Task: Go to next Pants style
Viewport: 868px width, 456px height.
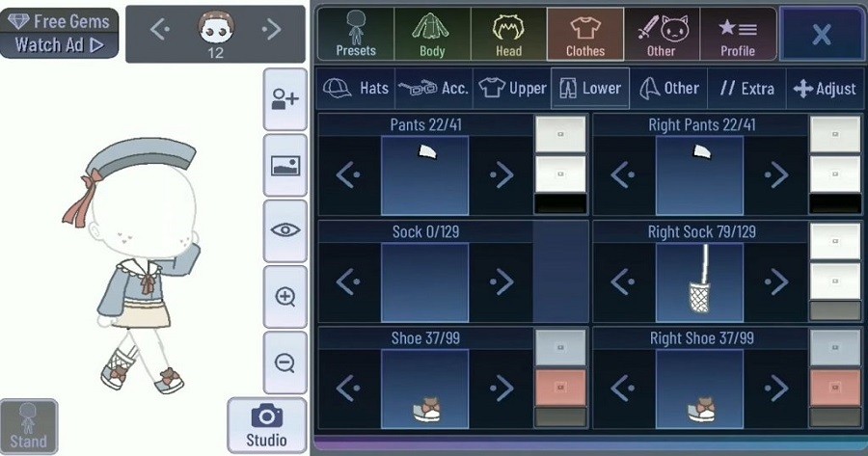Action: (502, 174)
